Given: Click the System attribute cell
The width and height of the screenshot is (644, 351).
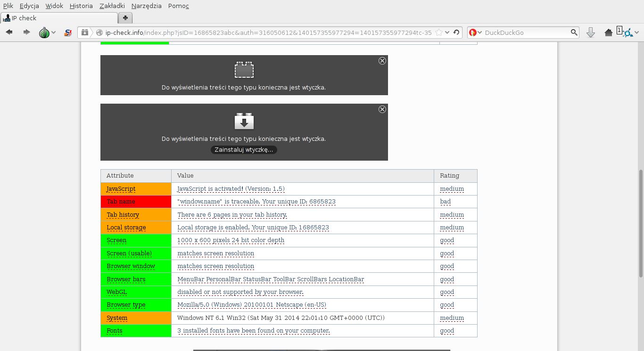Looking at the screenshot, I should (x=136, y=318).
